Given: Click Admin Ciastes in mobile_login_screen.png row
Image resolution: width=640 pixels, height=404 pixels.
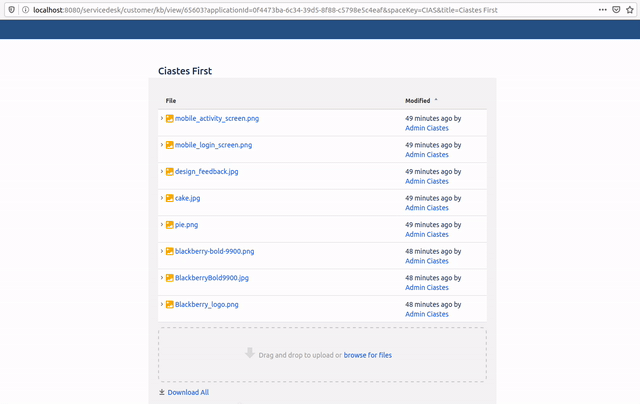Looking at the screenshot, I should [427, 155].
